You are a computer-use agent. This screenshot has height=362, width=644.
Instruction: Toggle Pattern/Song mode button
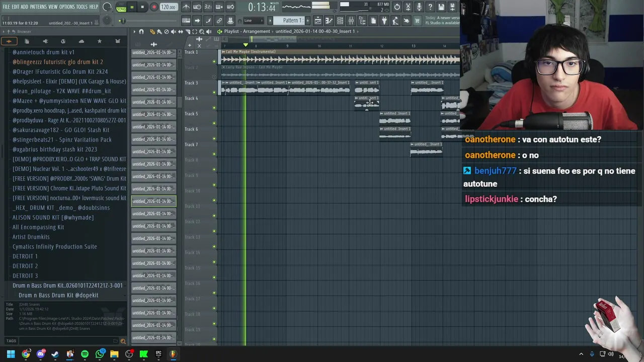[121, 7]
